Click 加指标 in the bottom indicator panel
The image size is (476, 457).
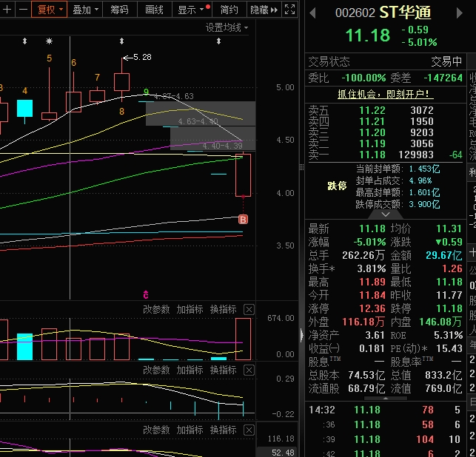click(x=190, y=430)
